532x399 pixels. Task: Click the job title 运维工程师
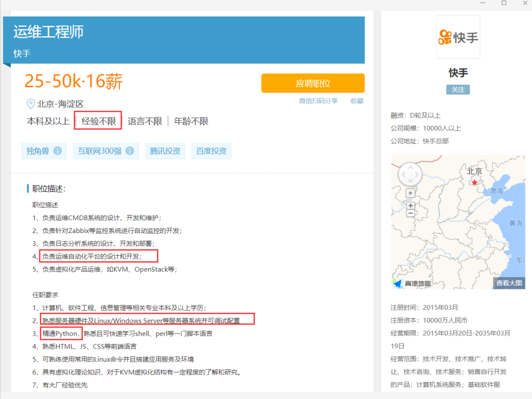point(49,32)
